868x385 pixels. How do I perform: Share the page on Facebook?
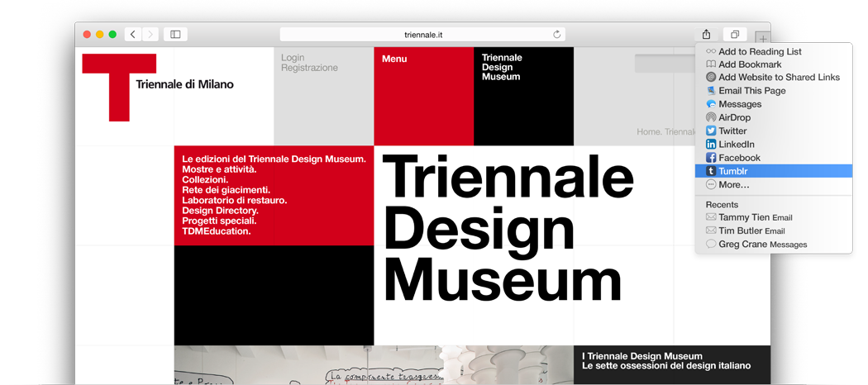point(773,158)
